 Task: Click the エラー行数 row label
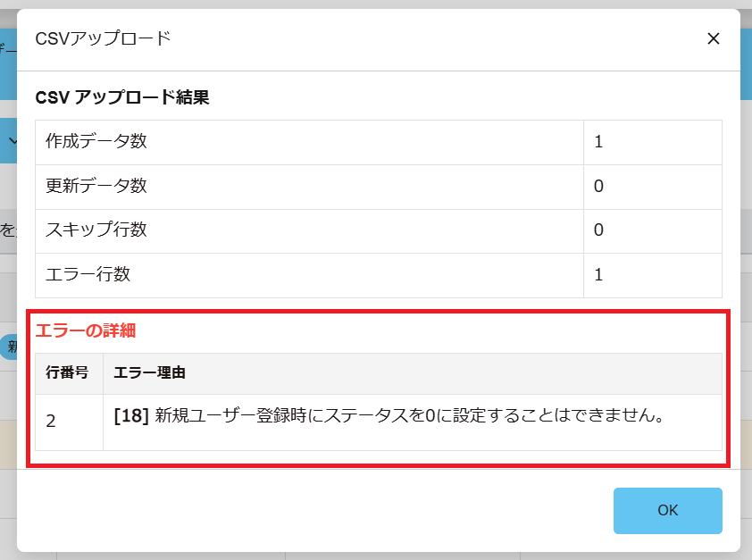(x=88, y=275)
